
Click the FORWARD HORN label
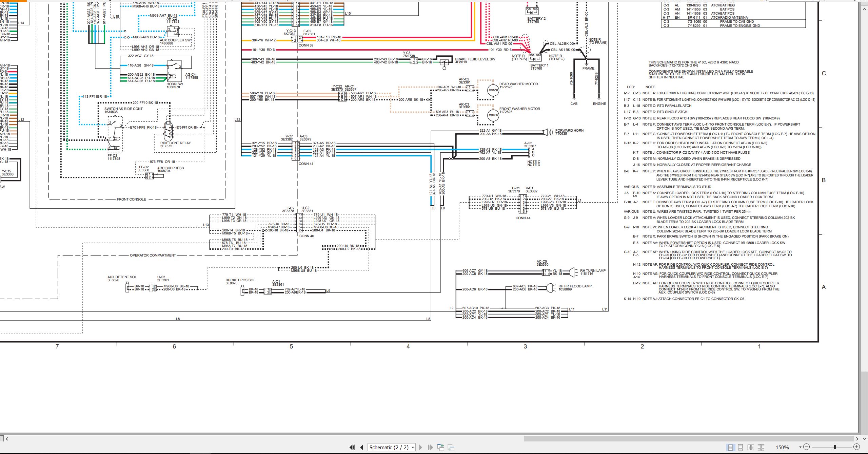569,130
